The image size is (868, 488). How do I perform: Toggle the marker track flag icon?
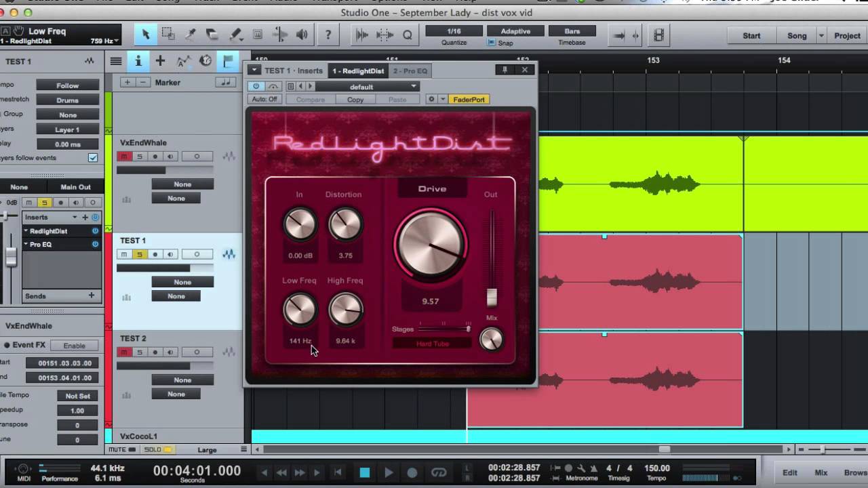(228, 61)
